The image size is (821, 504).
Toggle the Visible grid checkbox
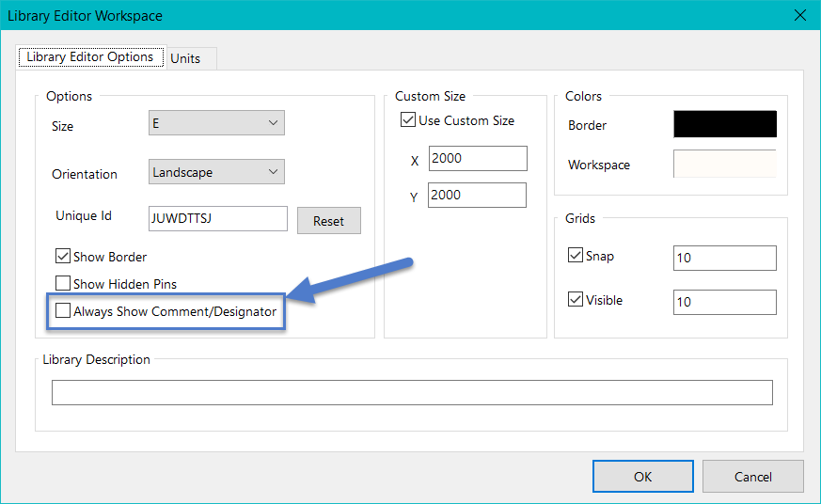pyautogui.click(x=576, y=301)
